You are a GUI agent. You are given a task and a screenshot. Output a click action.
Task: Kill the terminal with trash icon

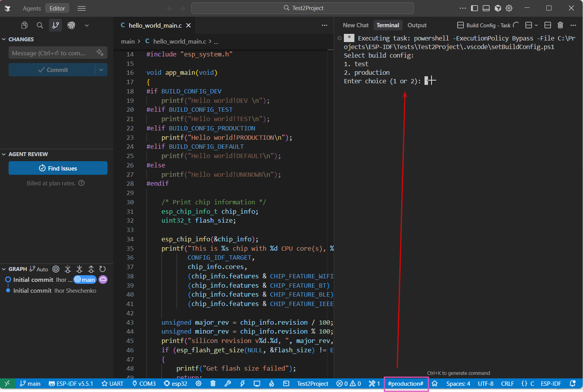560,25
